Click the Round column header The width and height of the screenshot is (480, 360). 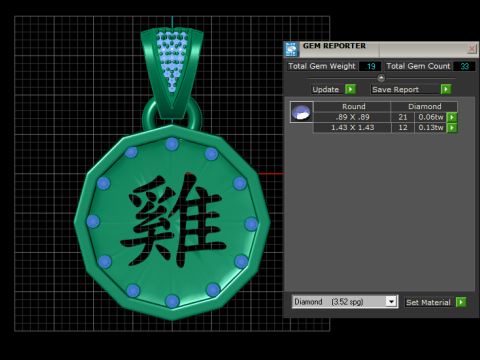point(353,107)
